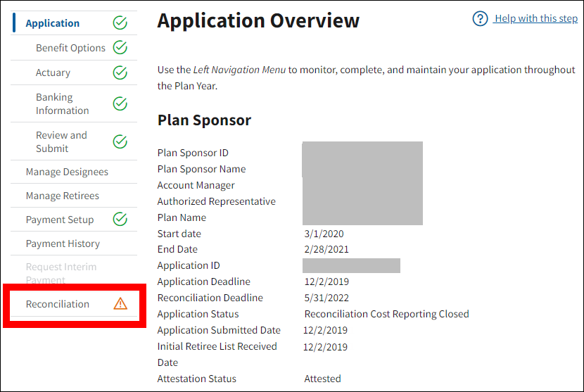Viewport: 584px width, 392px height.
Task: Open Banking Information page
Action: 63,104
